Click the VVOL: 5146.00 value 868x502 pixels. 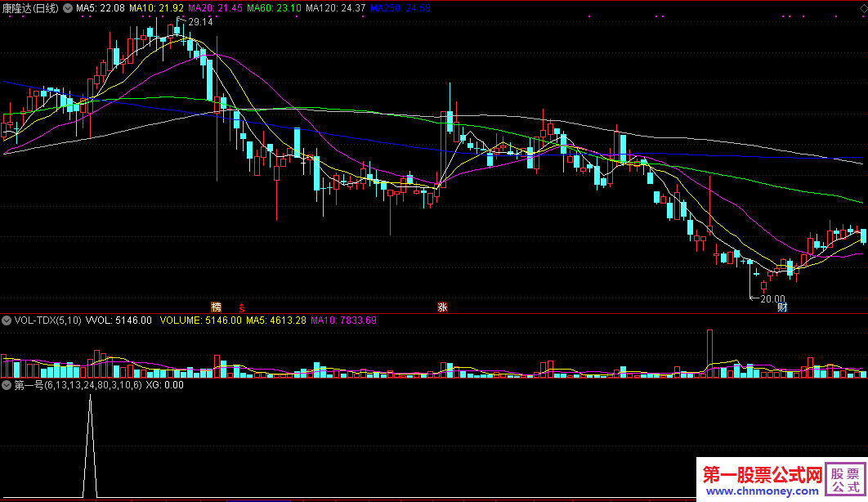tap(119, 320)
